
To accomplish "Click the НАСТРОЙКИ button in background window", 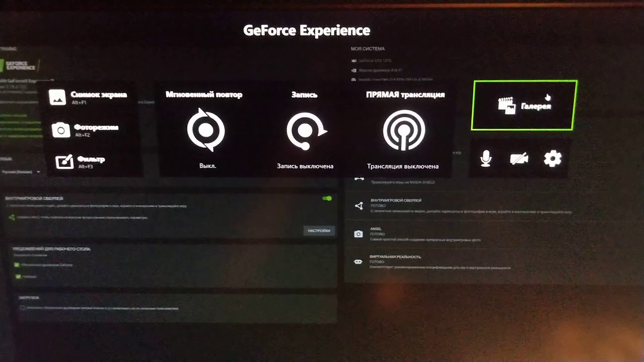I will tap(319, 231).
